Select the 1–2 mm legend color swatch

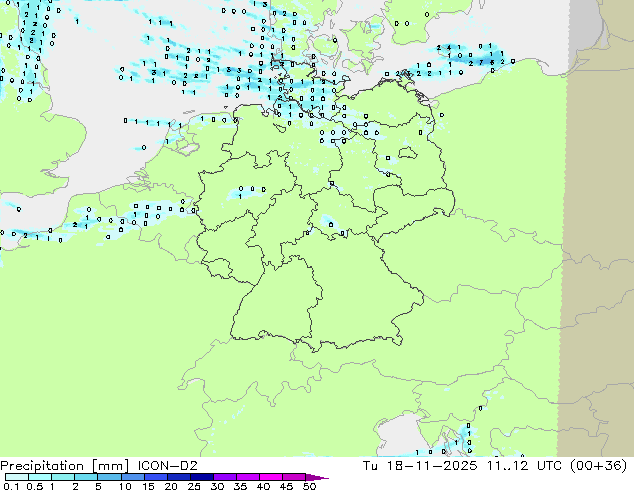(x=63, y=477)
